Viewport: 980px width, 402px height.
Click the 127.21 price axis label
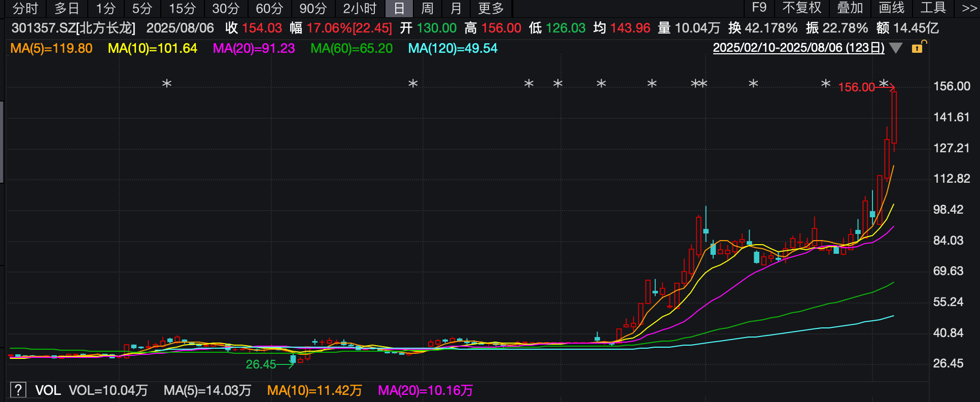click(x=951, y=148)
